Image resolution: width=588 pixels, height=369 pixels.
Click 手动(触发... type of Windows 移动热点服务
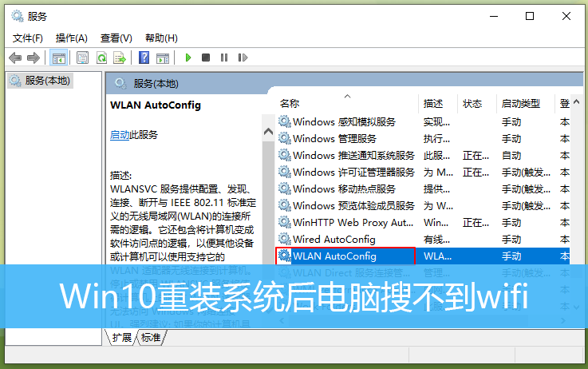(x=526, y=189)
